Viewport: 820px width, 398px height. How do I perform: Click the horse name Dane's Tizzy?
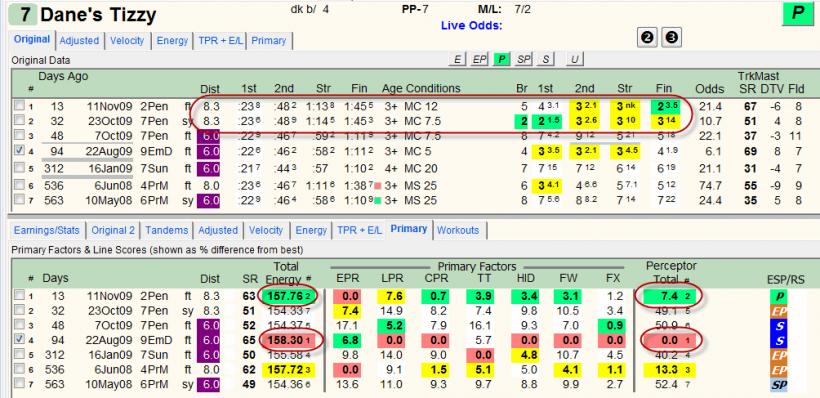click(x=98, y=15)
